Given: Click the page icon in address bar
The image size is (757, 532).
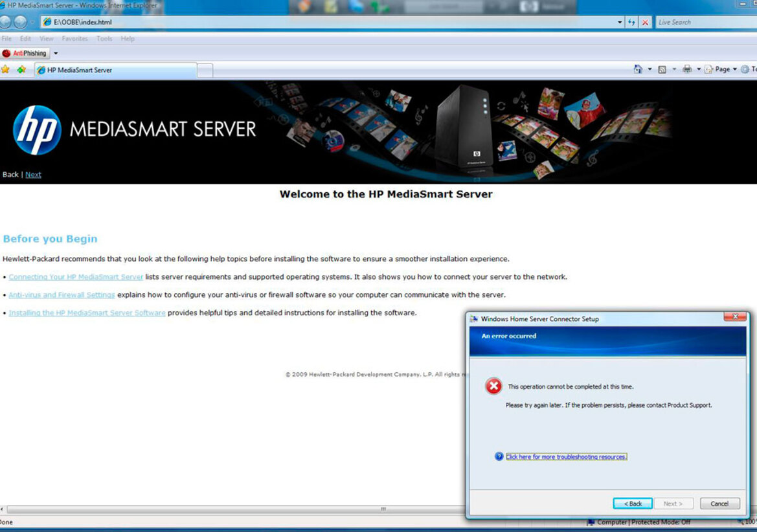Looking at the screenshot, I should (x=47, y=22).
